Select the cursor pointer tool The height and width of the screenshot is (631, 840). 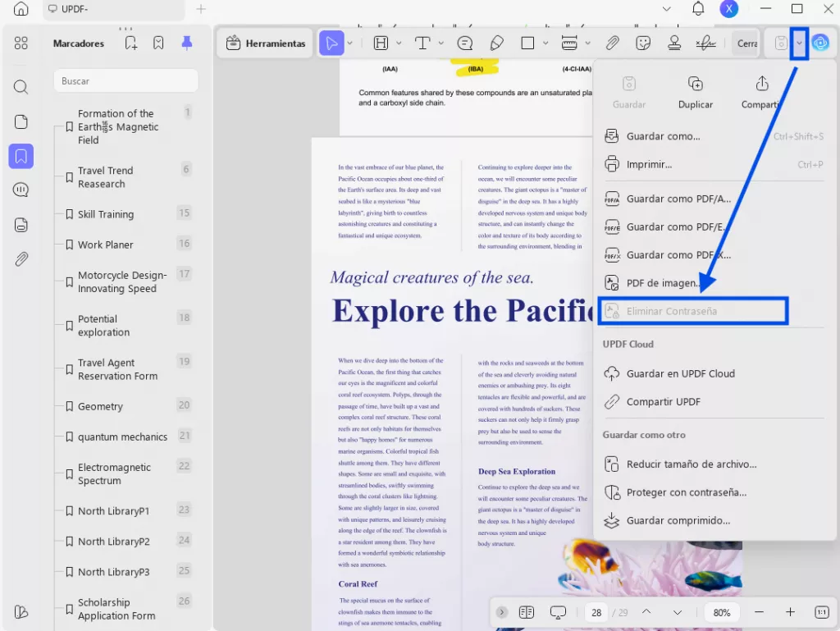pos(331,43)
